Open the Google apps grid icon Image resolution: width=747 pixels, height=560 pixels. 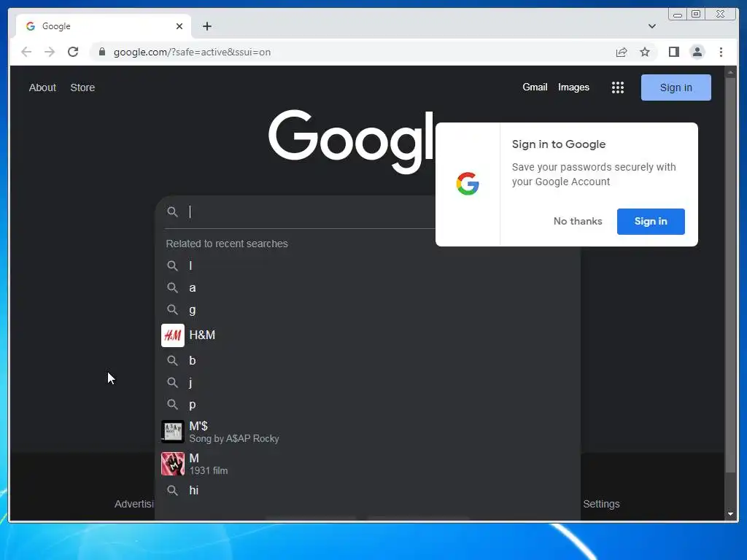(617, 87)
